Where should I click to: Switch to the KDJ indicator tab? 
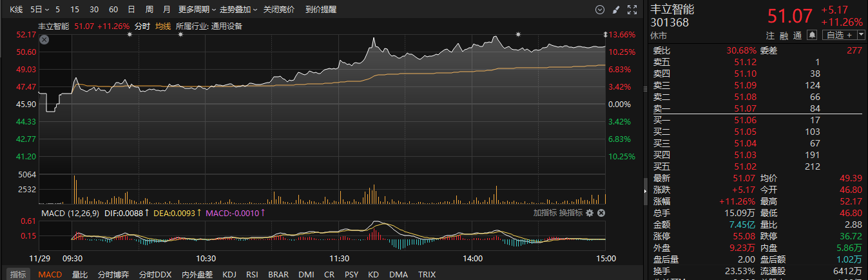click(x=229, y=274)
